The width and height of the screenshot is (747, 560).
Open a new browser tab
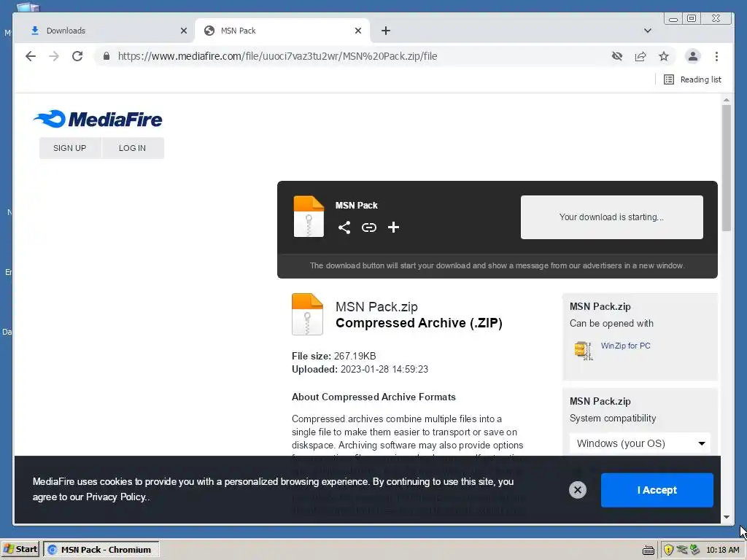coord(386,31)
